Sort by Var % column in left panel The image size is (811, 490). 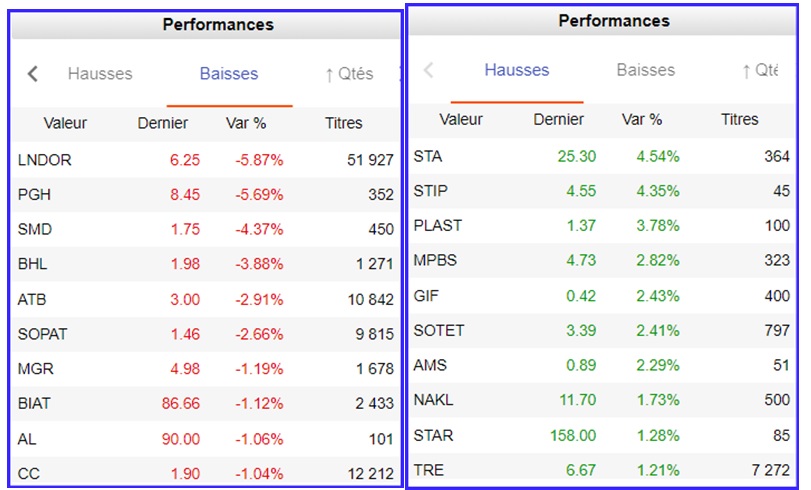(246, 124)
